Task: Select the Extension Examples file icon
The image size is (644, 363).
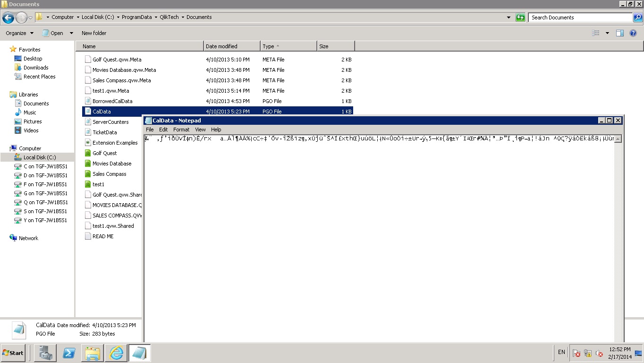Action: [x=87, y=143]
